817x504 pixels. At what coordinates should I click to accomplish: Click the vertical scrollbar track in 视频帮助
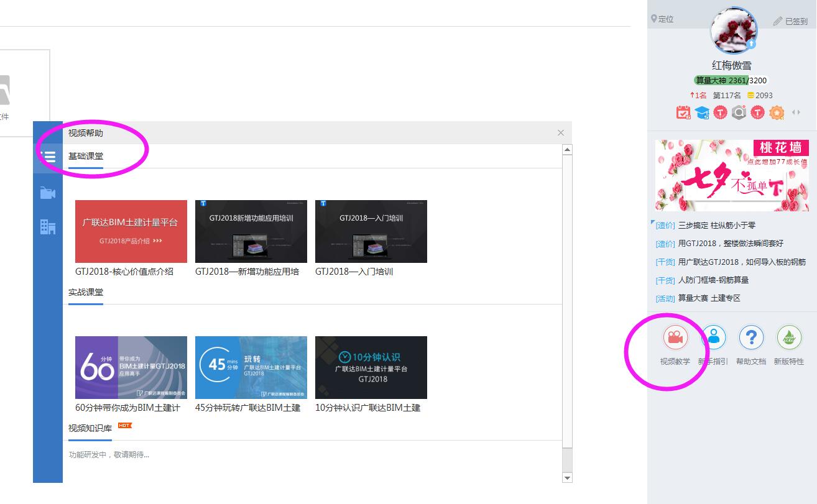point(567,314)
